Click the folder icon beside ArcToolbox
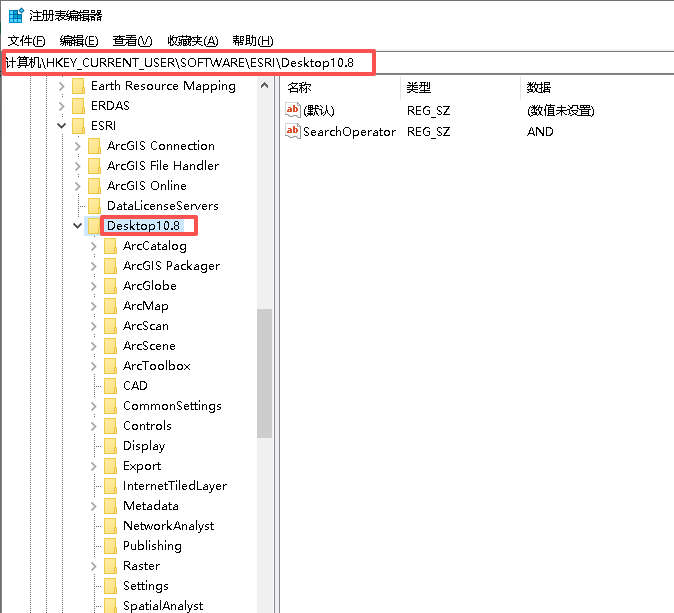The height and width of the screenshot is (613, 674). pos(111,366)
